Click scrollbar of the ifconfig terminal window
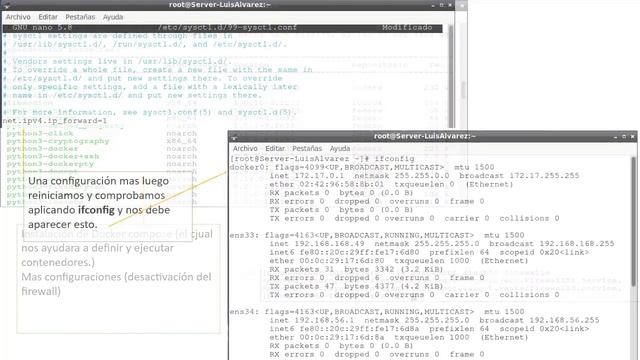The height and width of the screenshot is (360, 640). coord(633,222)
